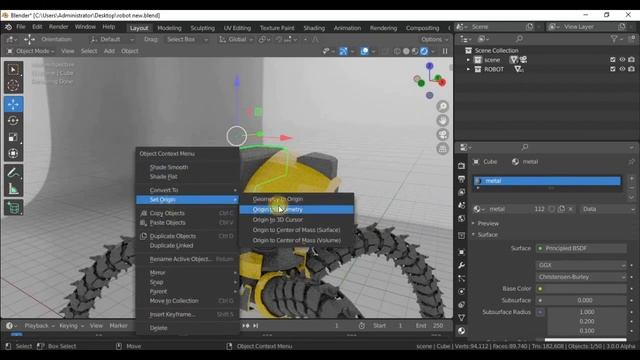The width and height of the screenshot is (640, 360).
Task: Toggle scene collection exclude checkbox
Action: [613, 60]
